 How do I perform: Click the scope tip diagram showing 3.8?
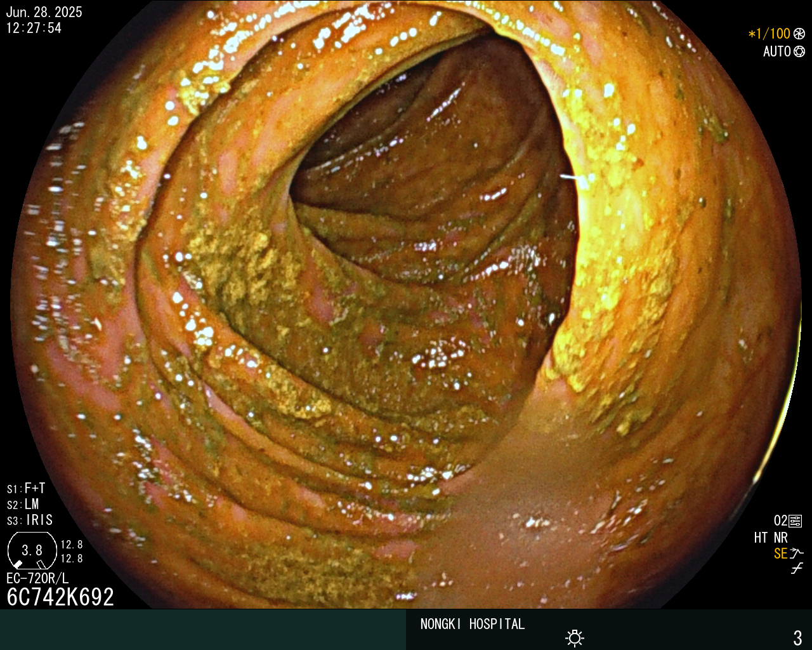(x=32, y=550)
